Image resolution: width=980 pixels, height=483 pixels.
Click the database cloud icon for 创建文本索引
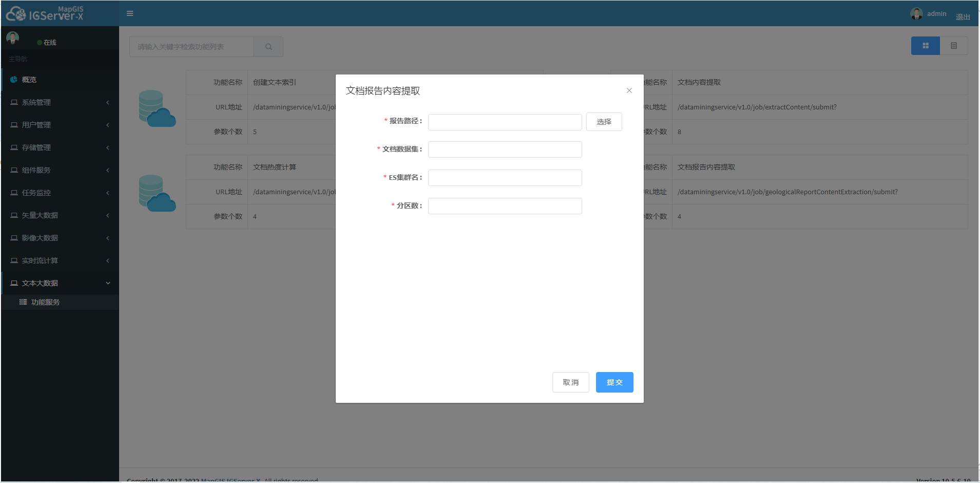click(x=157, y=108)
